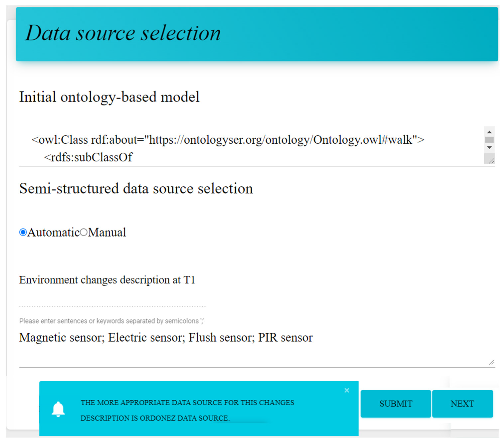This screenshot has height=444, width=504.
Task: Select the Manual radio button
Action: tap(84, 232)
